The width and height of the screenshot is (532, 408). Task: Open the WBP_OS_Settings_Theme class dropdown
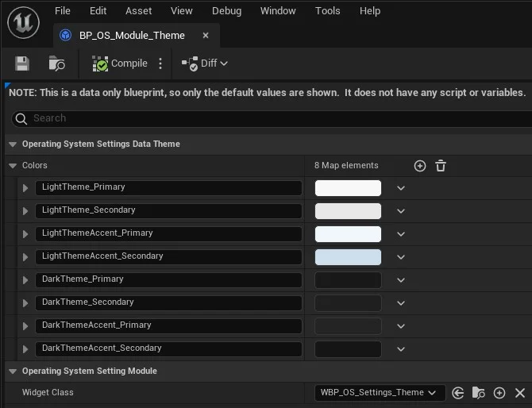click(380, 393)
